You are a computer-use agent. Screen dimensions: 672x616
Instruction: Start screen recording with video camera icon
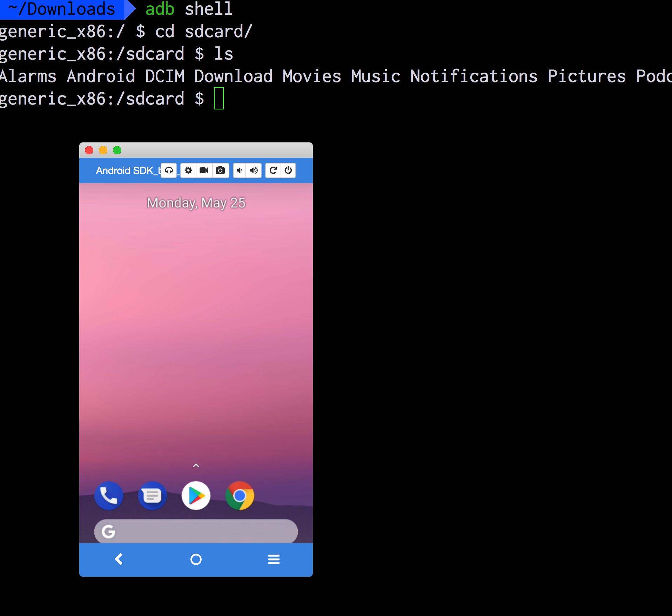point(204,170)
